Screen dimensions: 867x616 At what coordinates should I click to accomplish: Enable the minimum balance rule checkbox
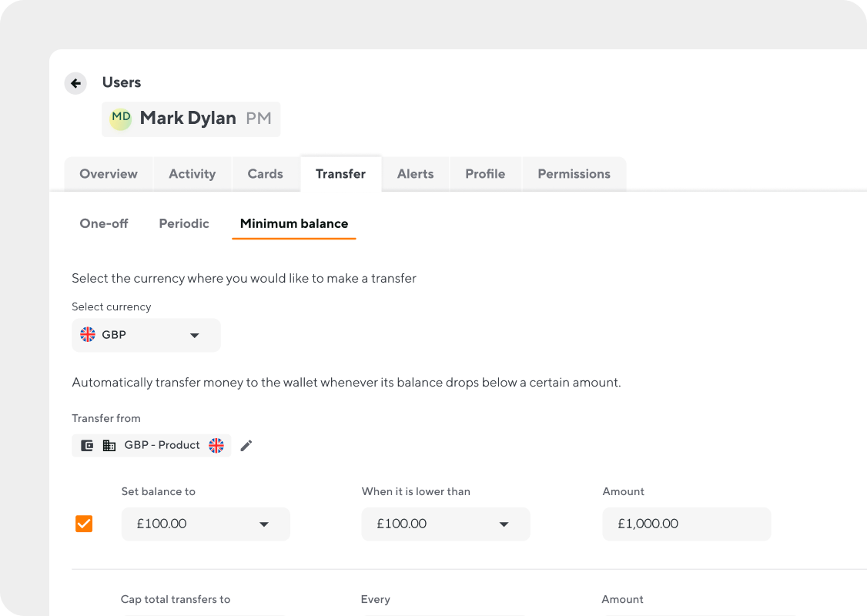pyautogui.click(x=84, y=524)
